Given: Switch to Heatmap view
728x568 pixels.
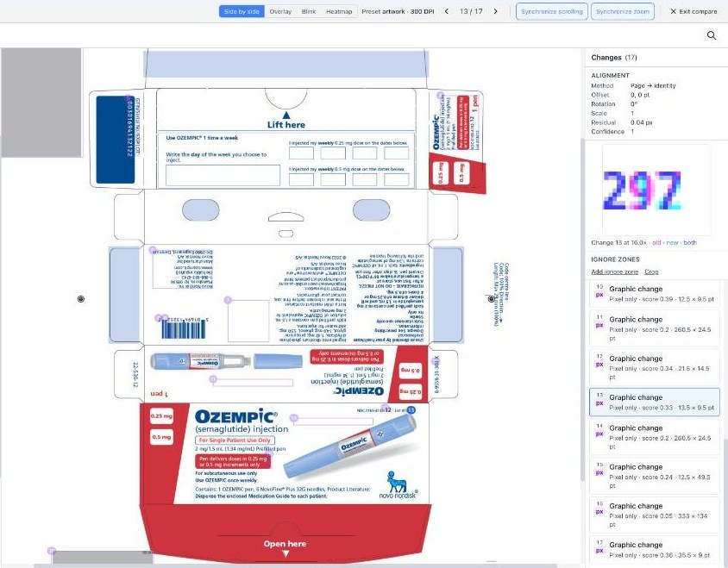Looking at the screenshot, I should coord(339,11).
